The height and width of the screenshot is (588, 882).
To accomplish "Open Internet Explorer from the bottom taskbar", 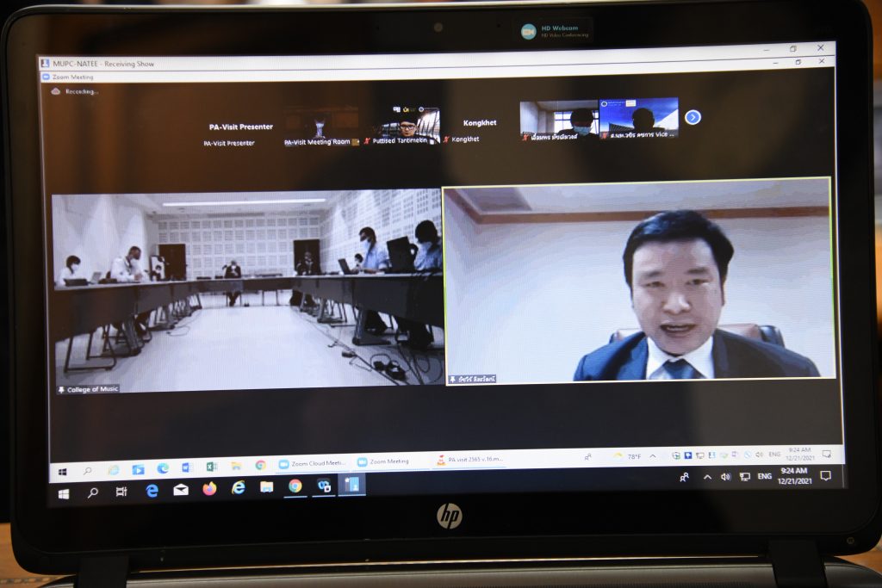I will point(239,488).
